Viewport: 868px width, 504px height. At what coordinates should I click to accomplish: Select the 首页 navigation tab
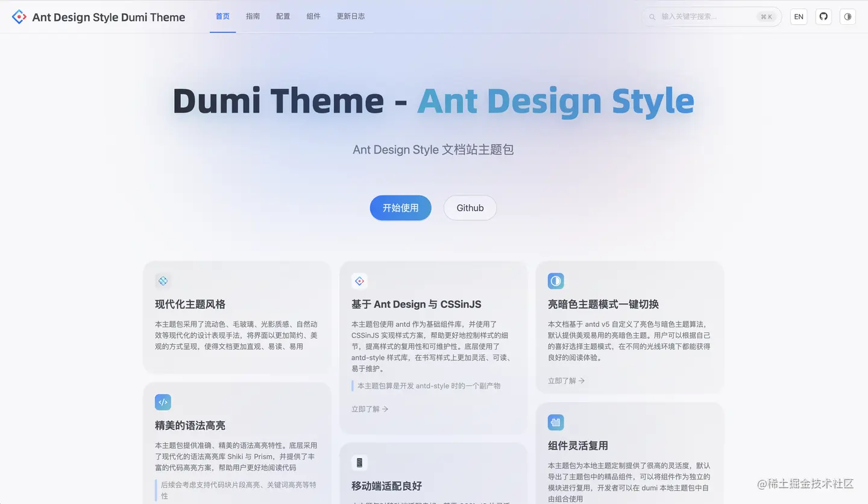(222, 16)
